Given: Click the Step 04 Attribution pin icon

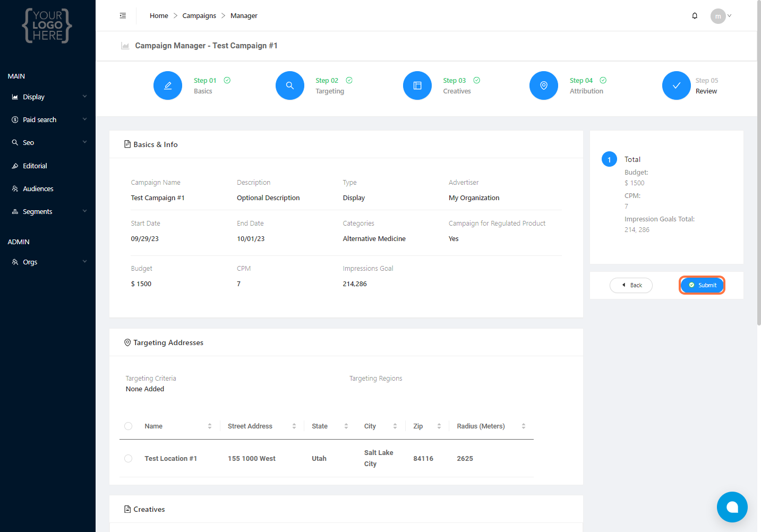Looking at the screenshot, I should (544, 85).
